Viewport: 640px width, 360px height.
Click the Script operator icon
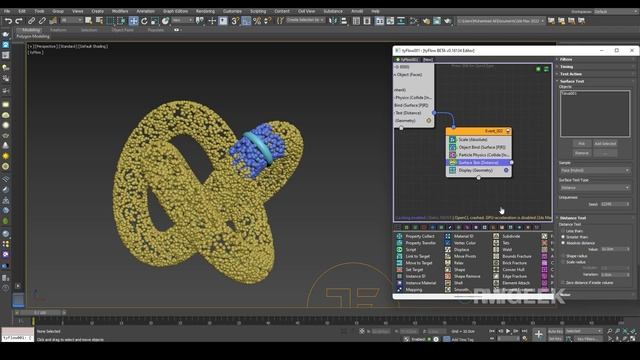pos(400,249)
